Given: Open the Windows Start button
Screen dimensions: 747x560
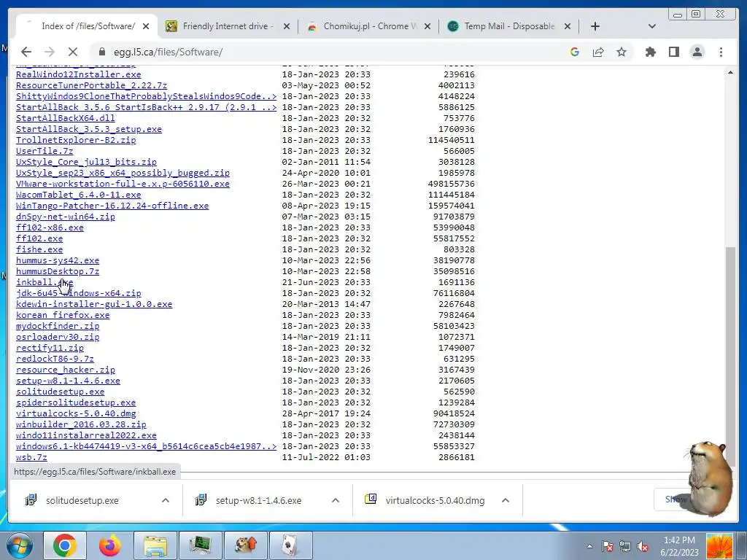Looking at the screenshot, I should 20,545.
